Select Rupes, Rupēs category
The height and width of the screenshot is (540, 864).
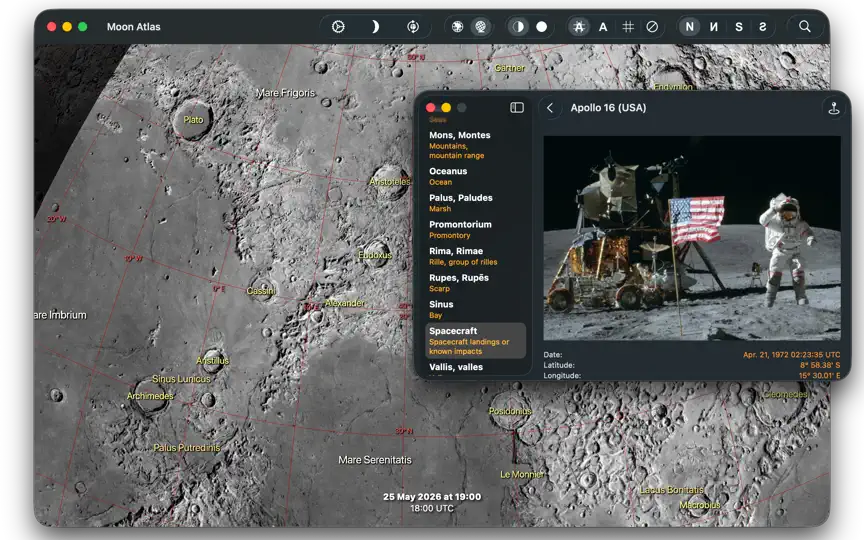click(475, 283)
